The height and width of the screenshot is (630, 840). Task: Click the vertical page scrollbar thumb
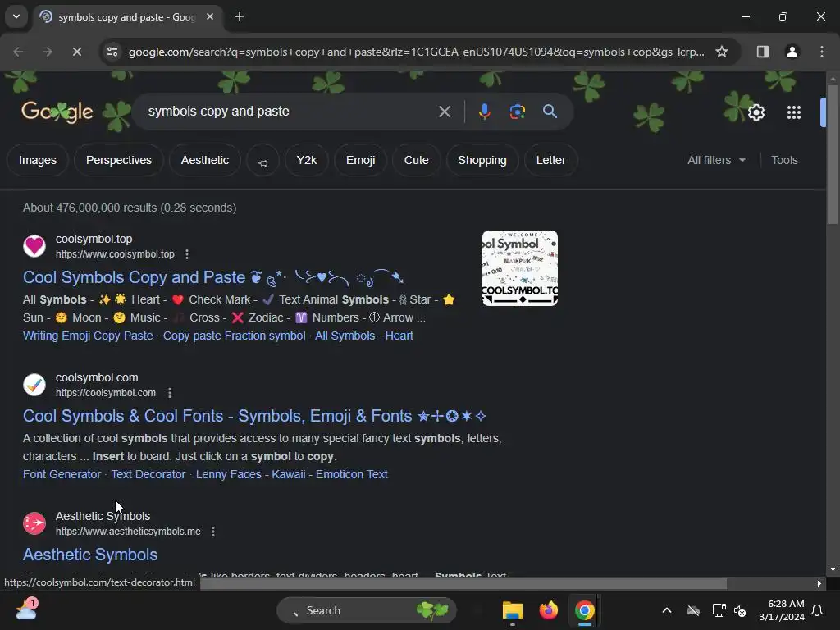832,154
